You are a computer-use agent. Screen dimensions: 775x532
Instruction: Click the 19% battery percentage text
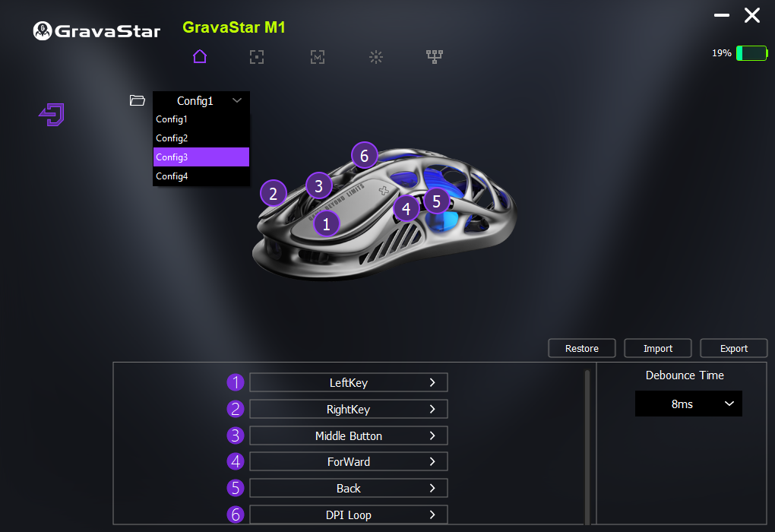722,53
